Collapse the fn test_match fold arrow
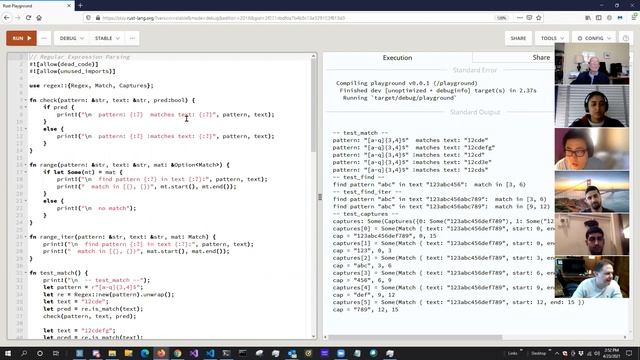640x360 pixels. [x=26, y=273]
